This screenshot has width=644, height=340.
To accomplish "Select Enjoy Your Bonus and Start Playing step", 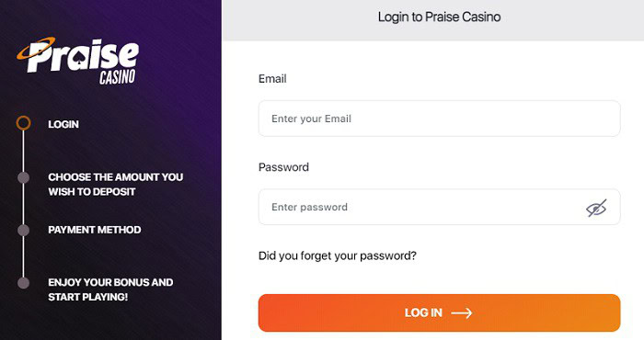I will 110,289.
